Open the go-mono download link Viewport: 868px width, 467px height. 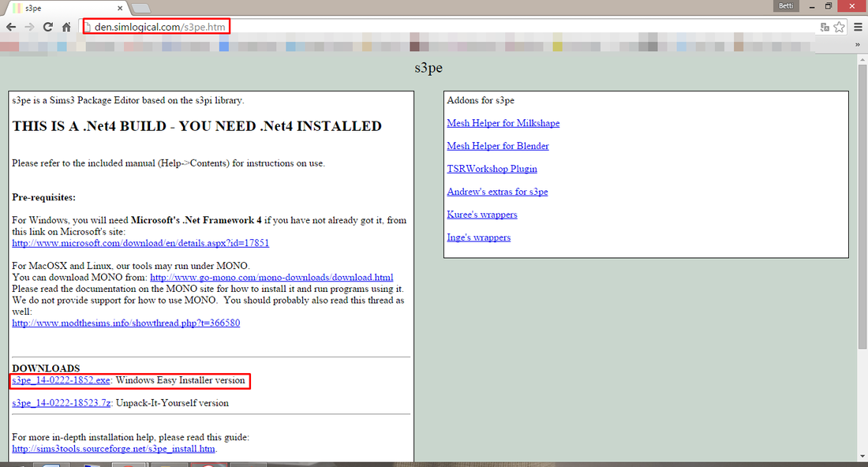[271, 277]
